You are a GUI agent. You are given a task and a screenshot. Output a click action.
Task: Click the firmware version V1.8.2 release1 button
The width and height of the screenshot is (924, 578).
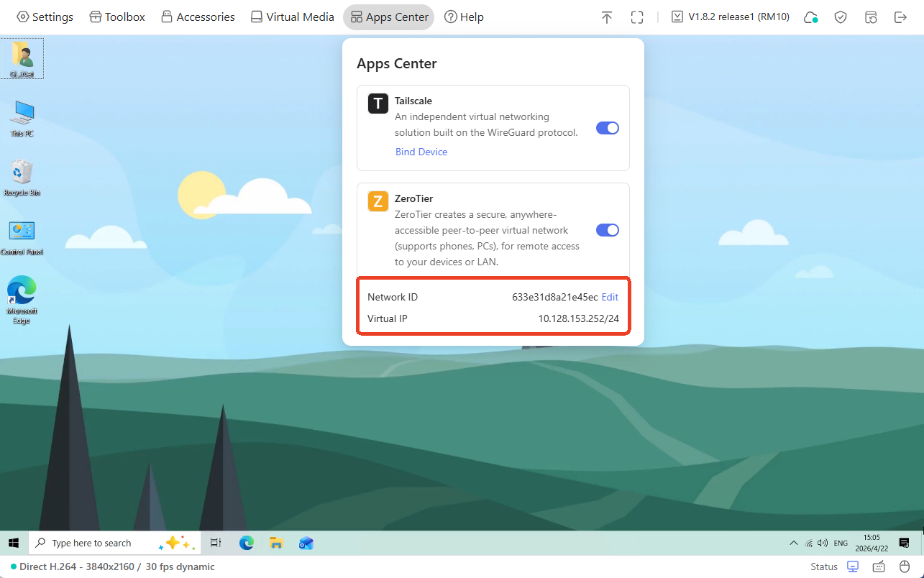pos(731,17)
